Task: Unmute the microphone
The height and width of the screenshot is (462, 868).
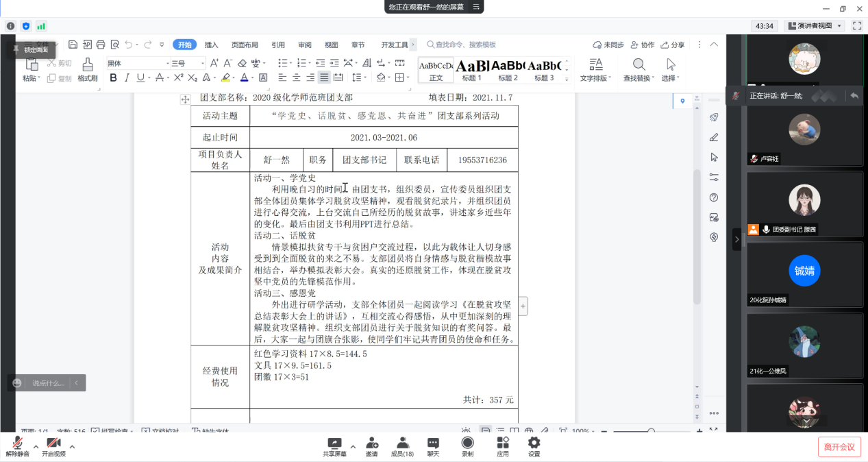Action: point(17,446)
